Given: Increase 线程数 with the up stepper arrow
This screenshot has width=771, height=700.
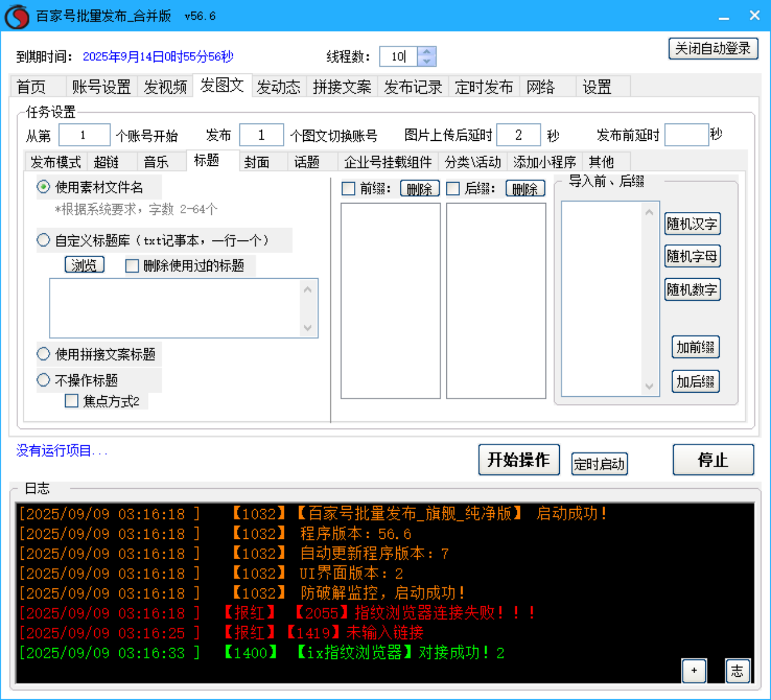Looking at the screenshot, I should click(x=427, y=53).
